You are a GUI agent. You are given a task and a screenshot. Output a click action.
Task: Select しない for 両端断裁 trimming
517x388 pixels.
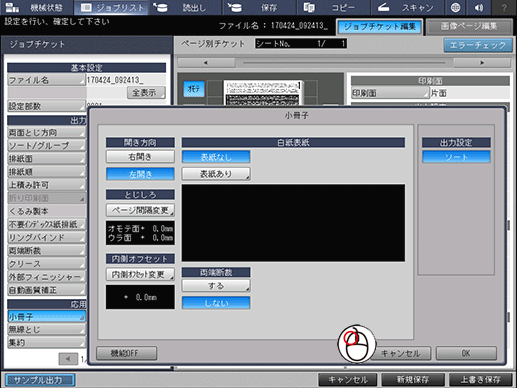tap(216, 303)
